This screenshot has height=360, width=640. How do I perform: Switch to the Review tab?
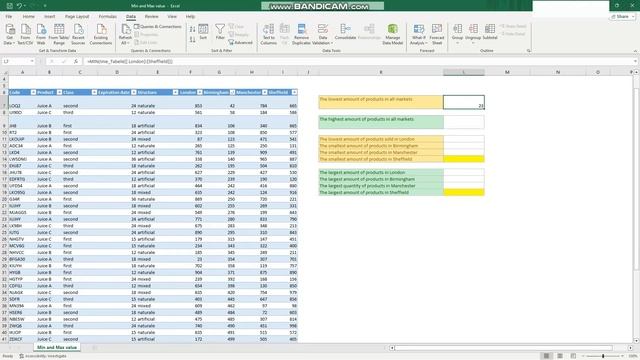coord(151,17)
